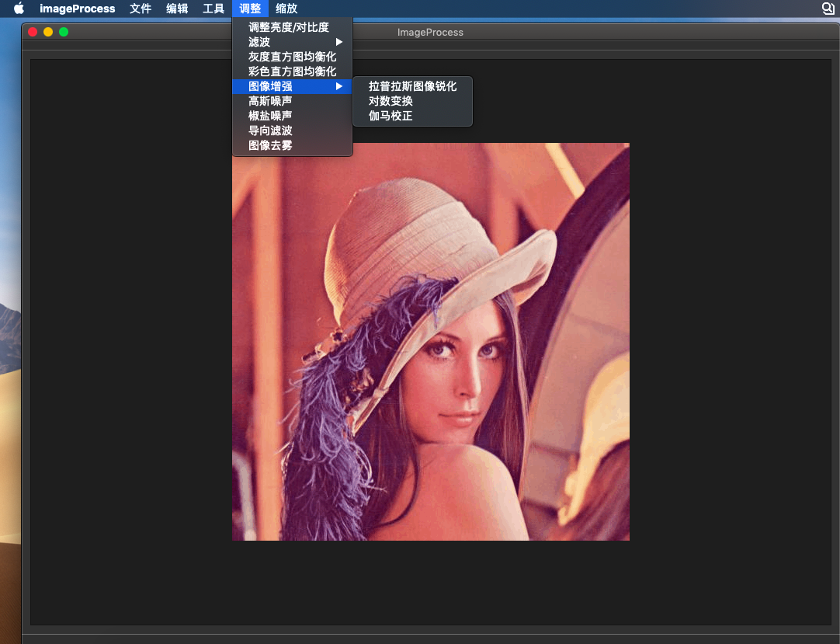The image size is (840, 644).
Task: Open the 工具 menu
Action: tap(213, 8)
